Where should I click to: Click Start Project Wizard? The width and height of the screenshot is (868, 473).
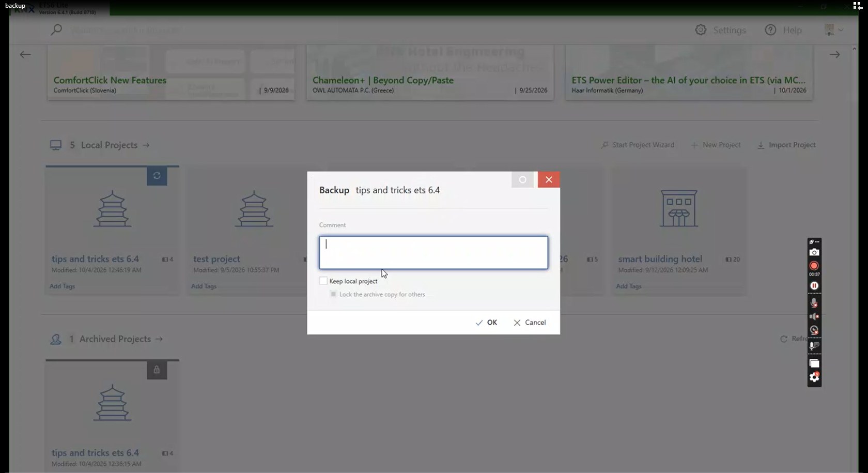[x=638, y=145]
